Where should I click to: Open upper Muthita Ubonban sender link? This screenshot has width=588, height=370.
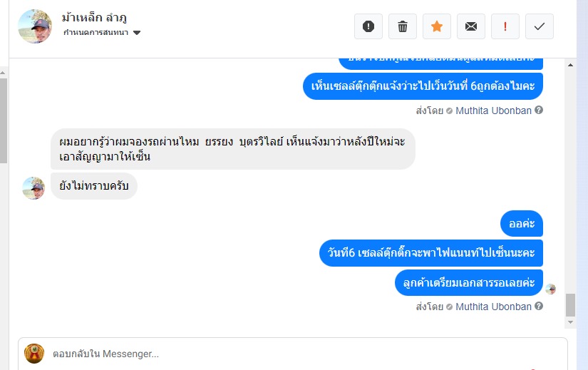(x=493, y=111)
